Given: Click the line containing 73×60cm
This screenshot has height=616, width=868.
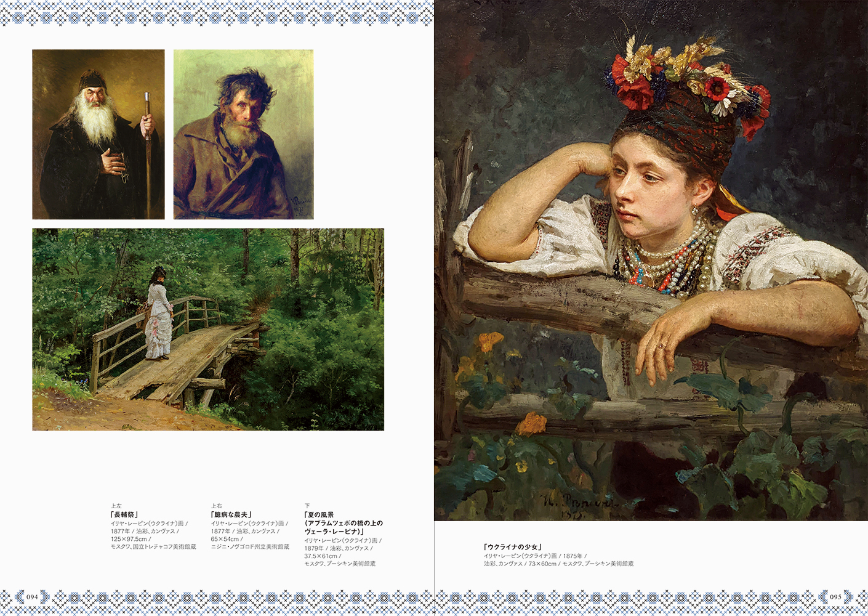Looking at the screenshot, I should click(558, 564).
